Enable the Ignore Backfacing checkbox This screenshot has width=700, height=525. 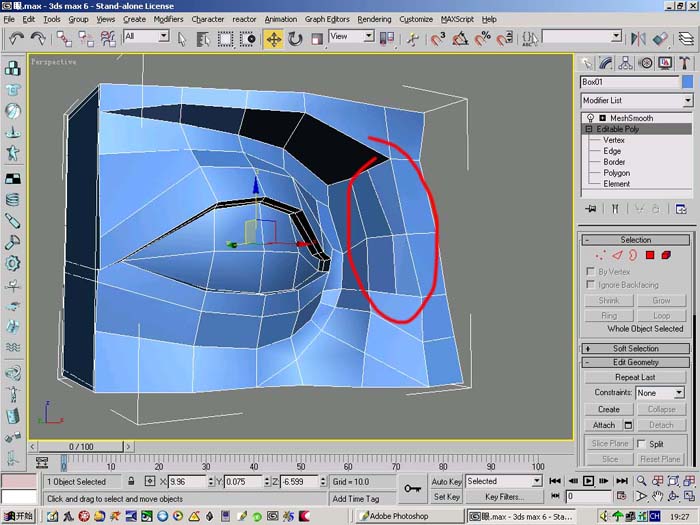(590, 284)
